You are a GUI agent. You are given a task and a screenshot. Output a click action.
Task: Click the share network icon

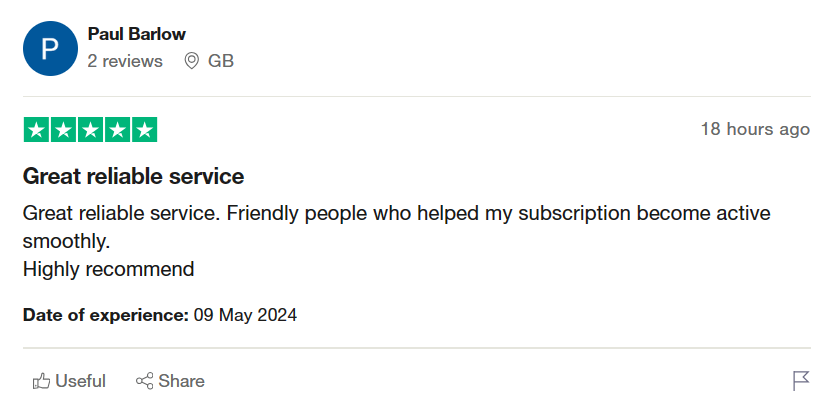pos(144,381)
